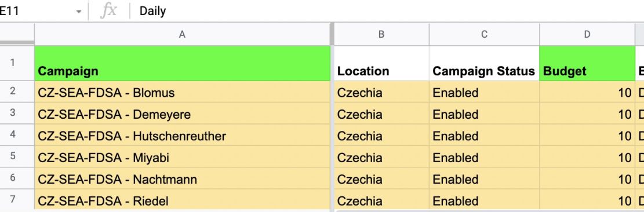Screen dimensions: 644x212
Task: Click the Czechia cell in the Miyabi row
Action: [381, 157]
